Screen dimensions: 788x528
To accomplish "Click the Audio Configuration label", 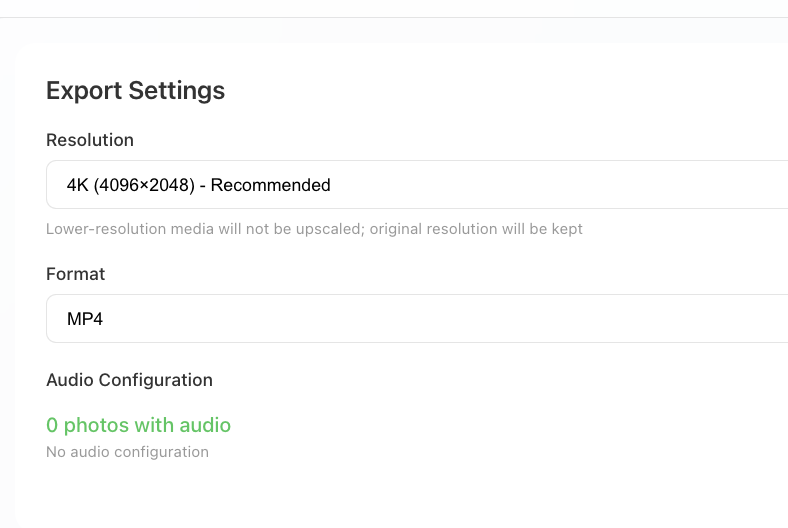I will tap(129, 380).
